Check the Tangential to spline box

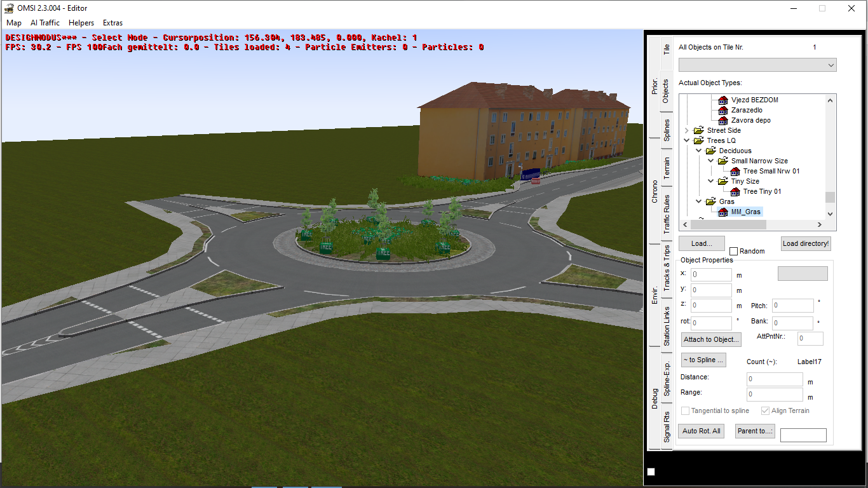click(686, 411)
